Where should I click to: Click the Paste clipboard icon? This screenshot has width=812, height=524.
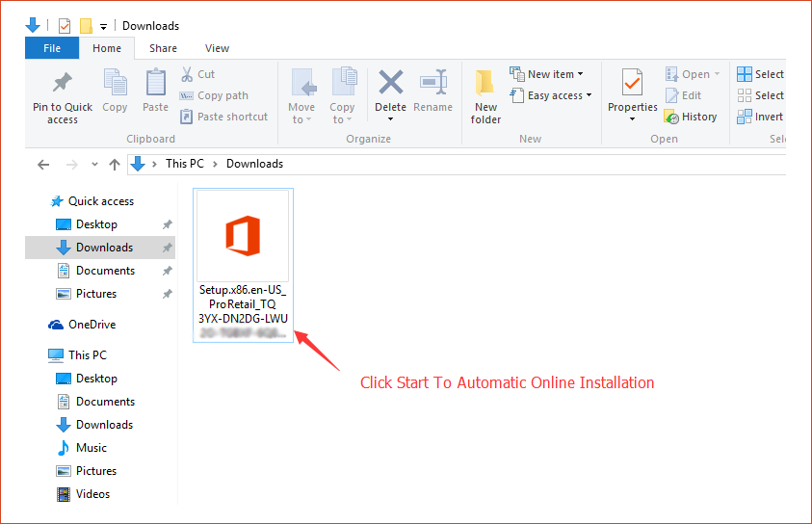155,84
